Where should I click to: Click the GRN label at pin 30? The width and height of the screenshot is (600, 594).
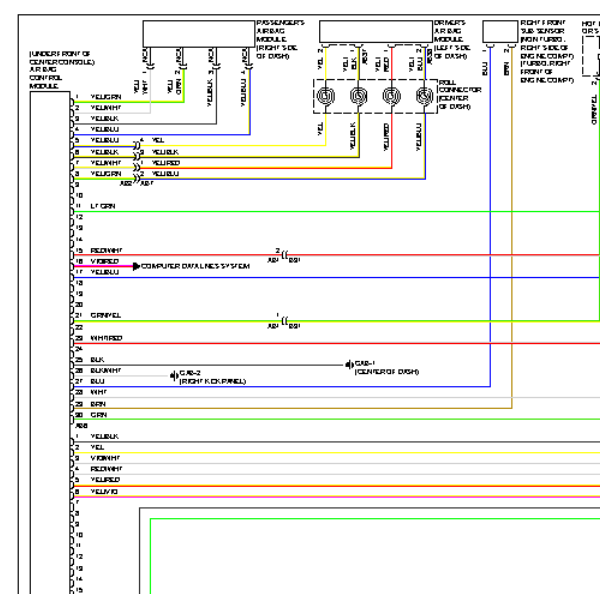[x=98, y=414]
